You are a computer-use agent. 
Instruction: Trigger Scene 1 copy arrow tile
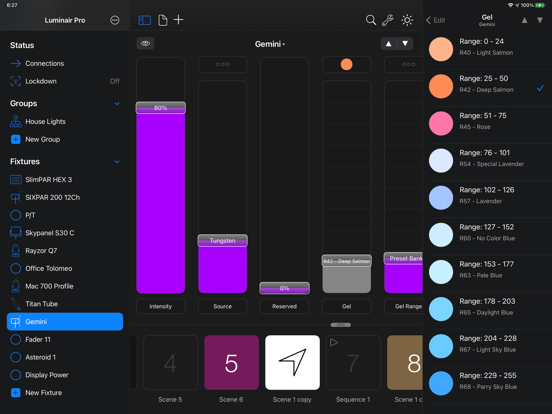293,363
